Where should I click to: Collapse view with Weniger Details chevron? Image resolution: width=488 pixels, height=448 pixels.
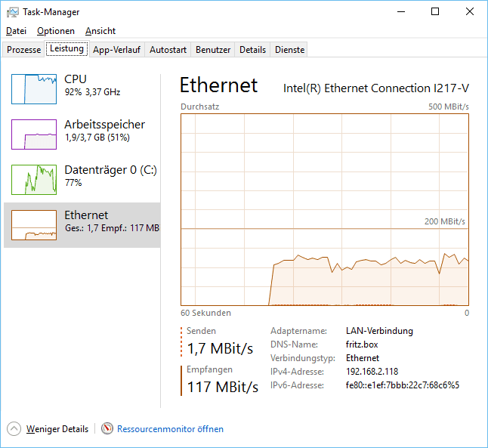pyautogui.click(x=14, y=429)
